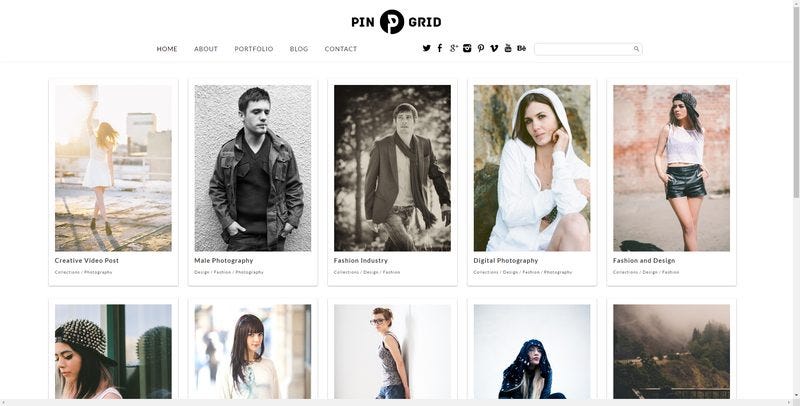Open the Facebook social icon
Screen dimensions: 800x406
440,48
